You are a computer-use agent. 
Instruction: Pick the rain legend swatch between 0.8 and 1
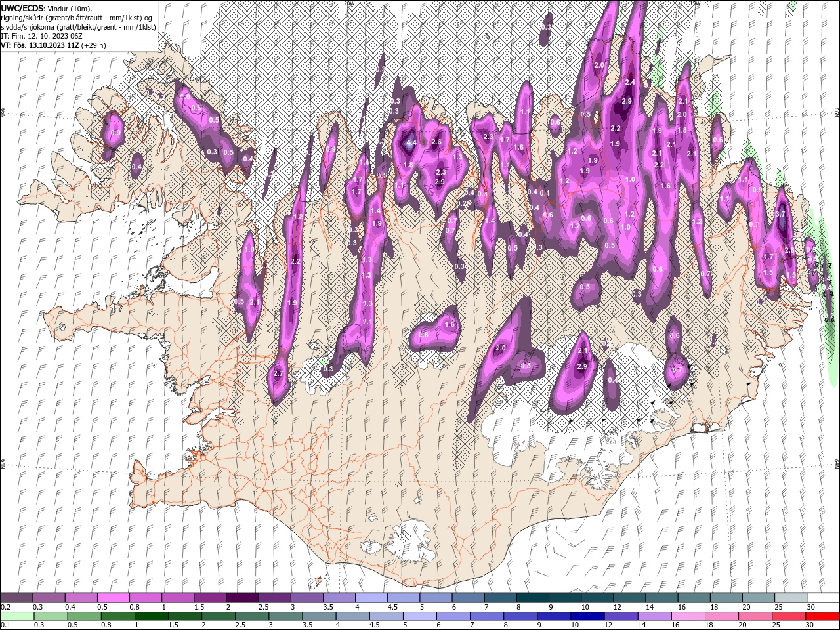[117, 616]
